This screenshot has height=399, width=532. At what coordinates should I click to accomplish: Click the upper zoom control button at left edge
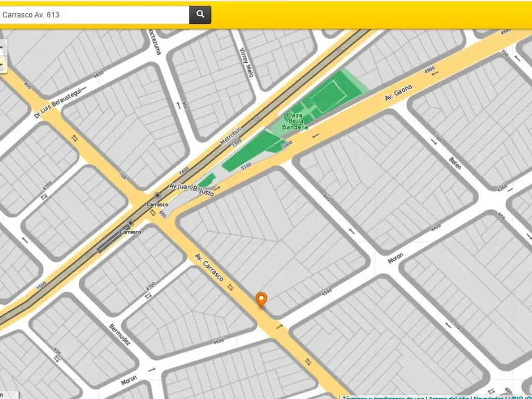click(2, 48)
